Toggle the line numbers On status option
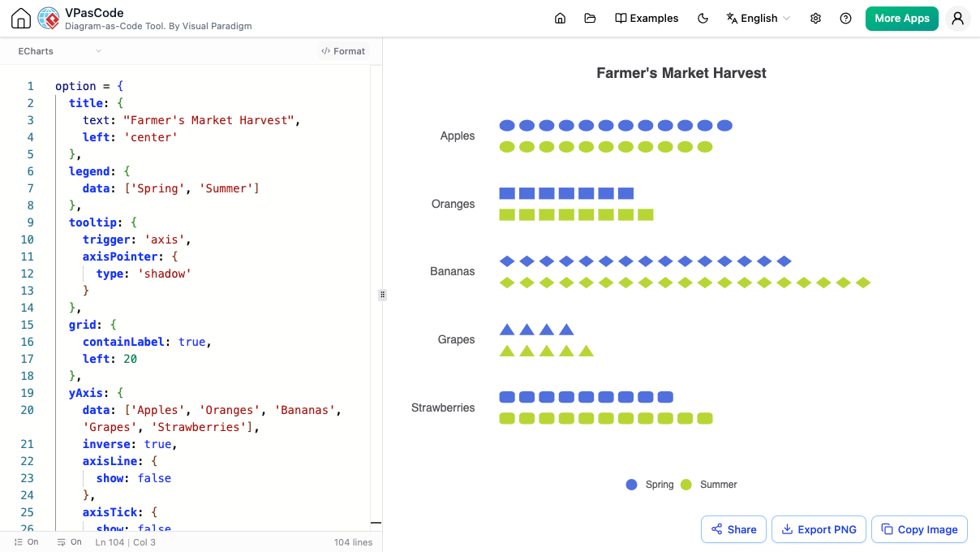The width and height of the screenshot is (980, 552). [27, 541]
